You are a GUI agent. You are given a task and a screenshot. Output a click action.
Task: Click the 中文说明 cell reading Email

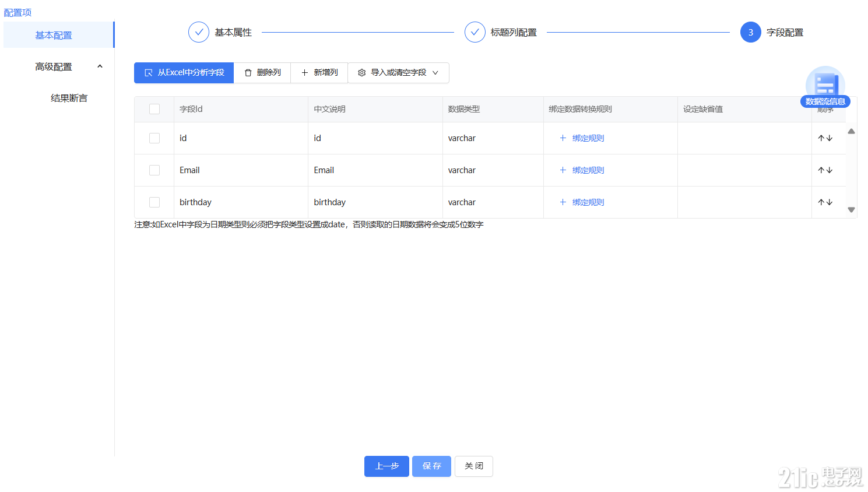coord(375,170)
